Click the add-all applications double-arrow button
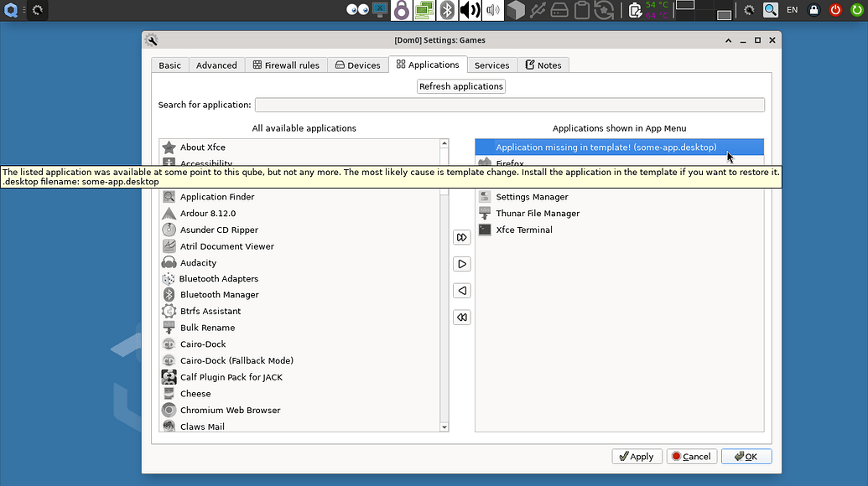Viewport: 868px width, 486px height. coord(461,237)
